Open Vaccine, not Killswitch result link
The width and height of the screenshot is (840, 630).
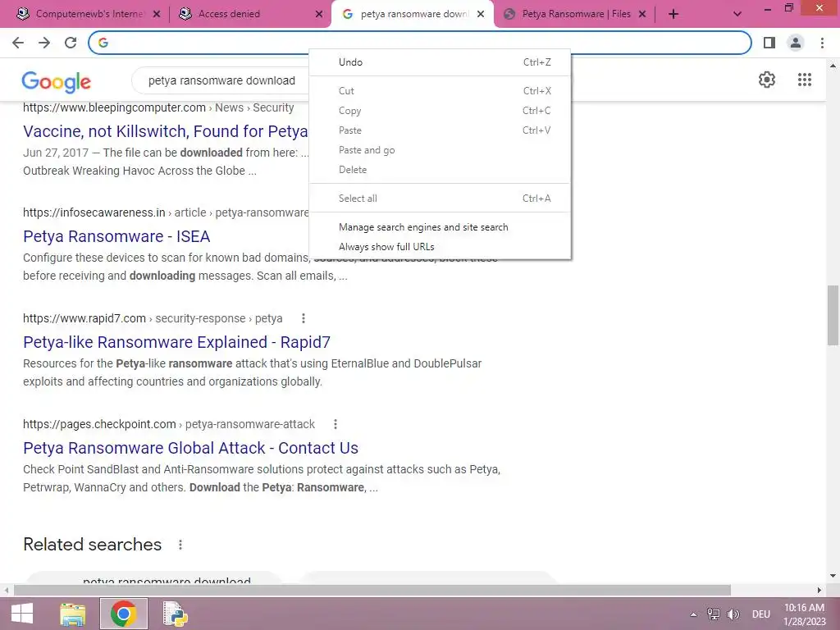click(x=165, y=131)
